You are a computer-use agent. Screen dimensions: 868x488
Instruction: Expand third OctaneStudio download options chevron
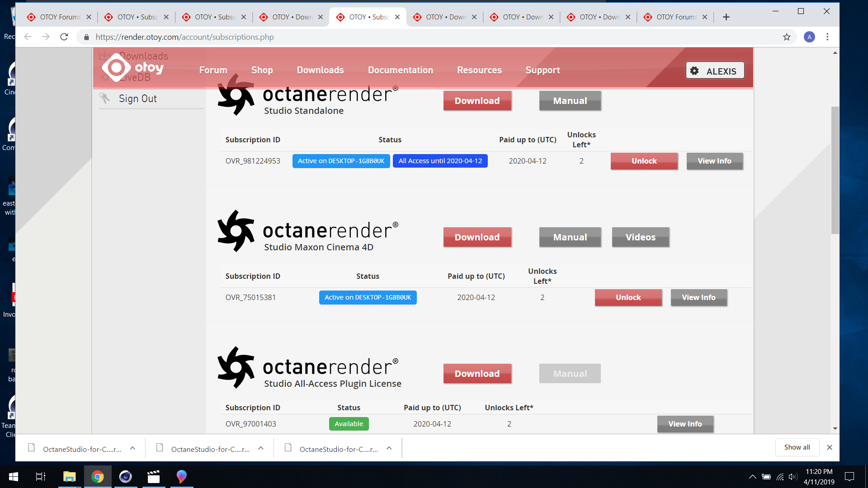389,448
